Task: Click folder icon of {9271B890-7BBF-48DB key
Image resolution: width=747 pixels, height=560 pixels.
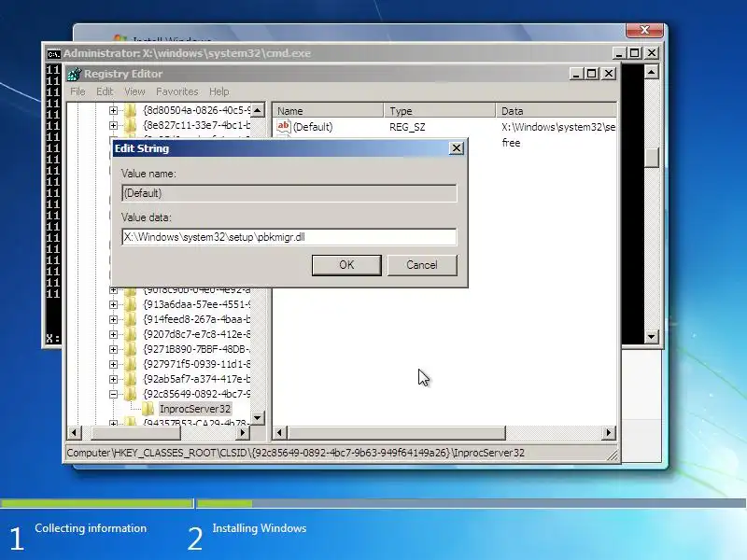Action: pyautogui.click(x=131, y=349)
